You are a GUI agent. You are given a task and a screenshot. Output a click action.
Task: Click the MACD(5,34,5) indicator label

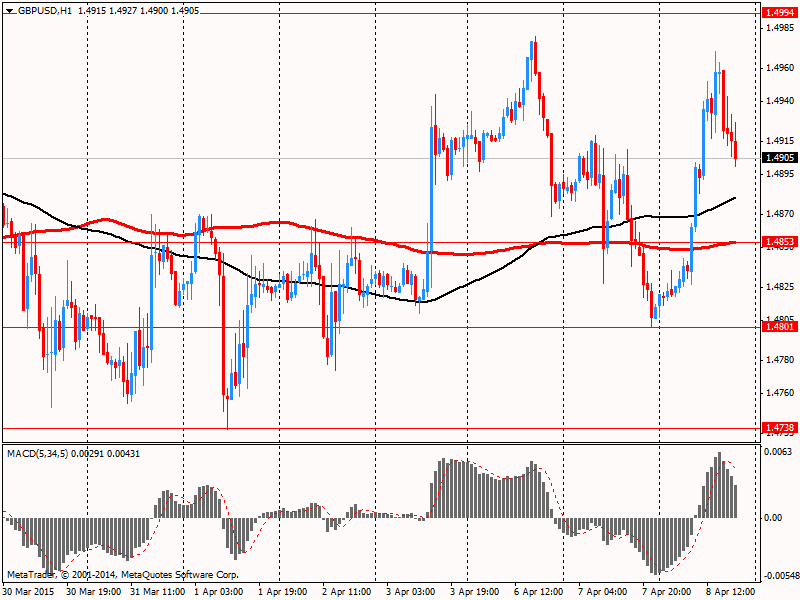(x=38, y=454)
